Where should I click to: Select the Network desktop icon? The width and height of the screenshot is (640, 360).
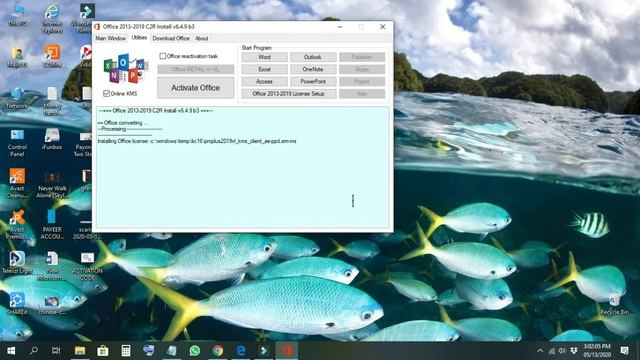click(17, 98)
